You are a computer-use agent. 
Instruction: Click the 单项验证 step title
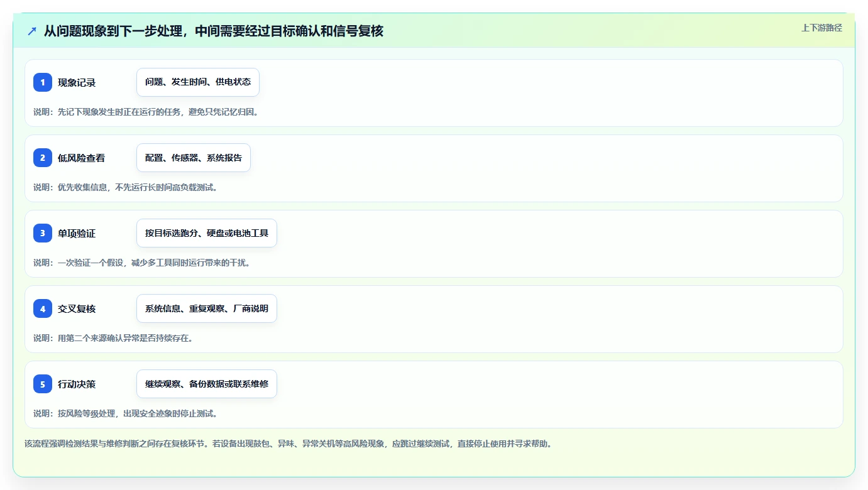[77, 233]
